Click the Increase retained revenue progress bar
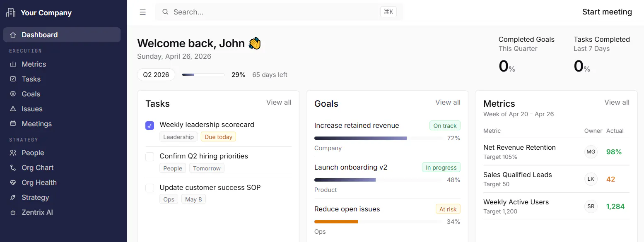Image resolution: width=644 pixels, height=242 pixels. tap(378, 138)
